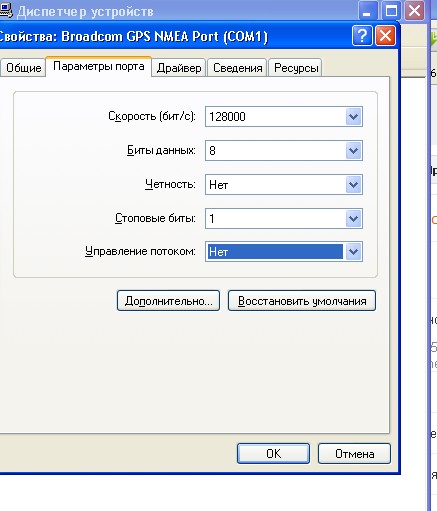Expand the Четность dropdown arrow
This screenshot has width=437, height=511.
(353, 185)
